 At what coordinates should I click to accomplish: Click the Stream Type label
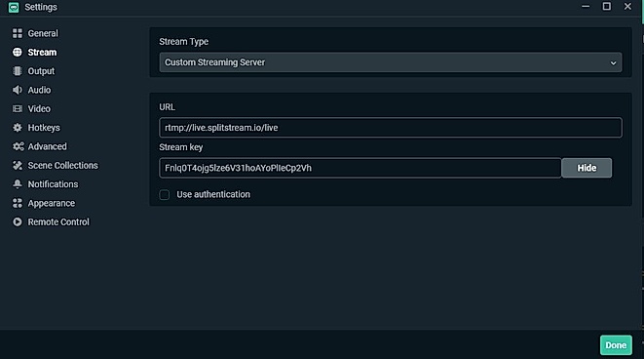(183, 42)
